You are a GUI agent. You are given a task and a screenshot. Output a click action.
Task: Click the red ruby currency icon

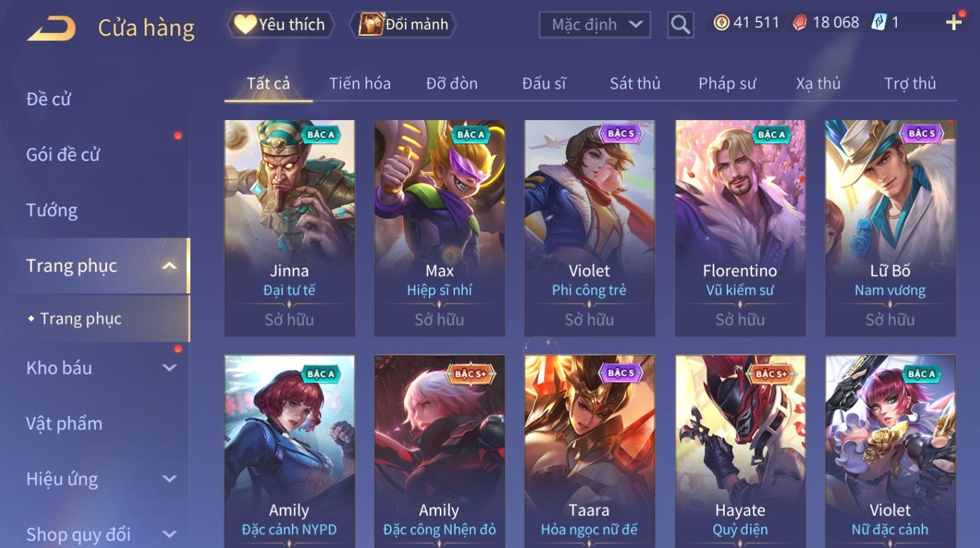[x=800, y=23]
